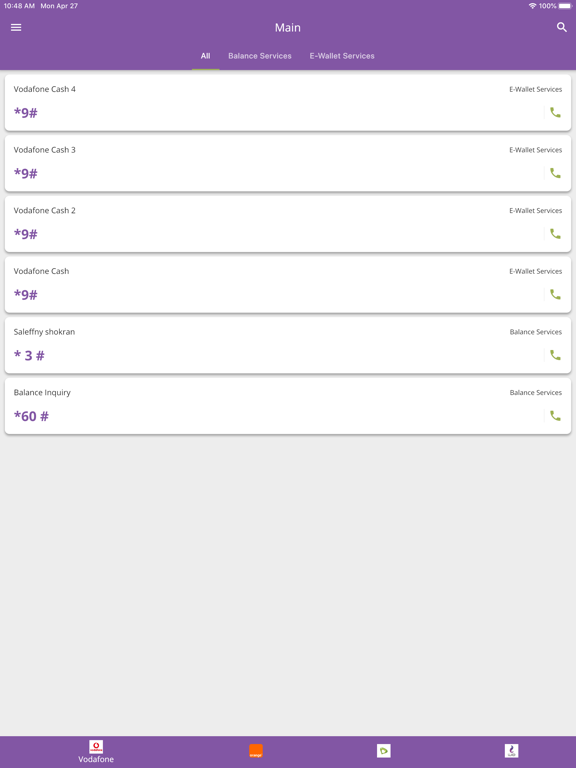Open the Vodafone Cash 4 card
This screenshot has height=768, width=576.
(x=288, y=103)
